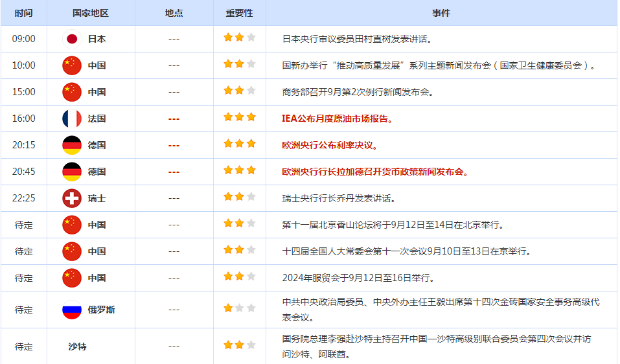Screen dimensions: 620x364
Task: Click the Japan flag icon at 09:00
Action: click(71, 39)
